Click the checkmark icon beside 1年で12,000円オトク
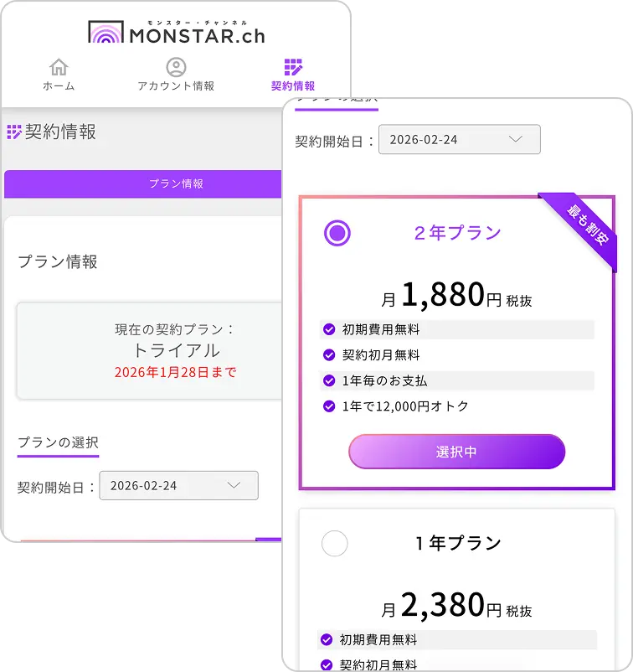Image resolution: width=633 pixels, height=672 pixels. [x=329, y=406]
